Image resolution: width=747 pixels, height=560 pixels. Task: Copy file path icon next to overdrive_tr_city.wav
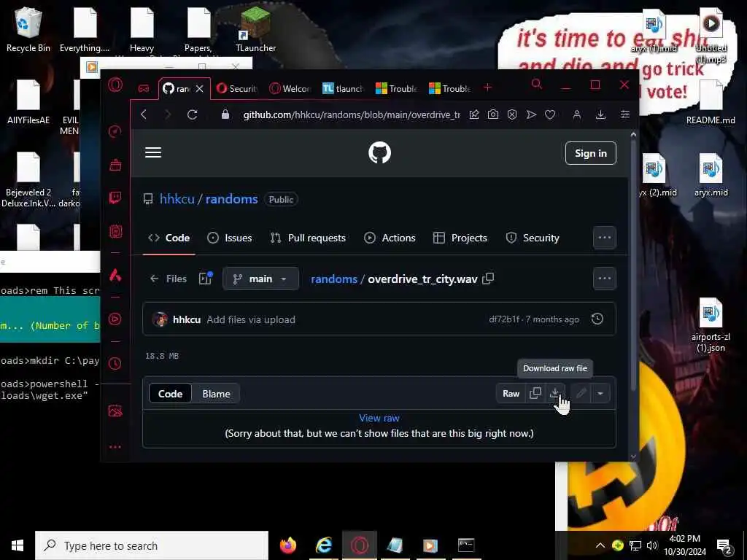[488, 279]
